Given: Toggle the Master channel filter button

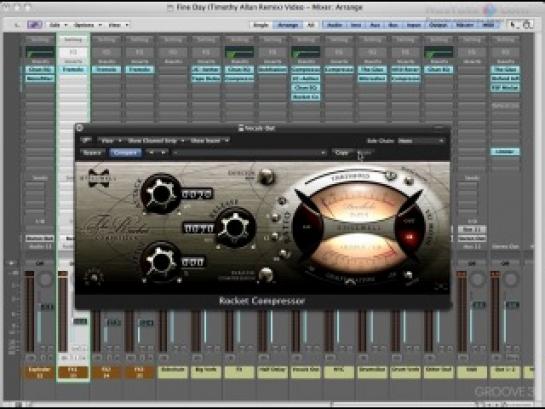Looking at the screenshot, I should (465, 25).
